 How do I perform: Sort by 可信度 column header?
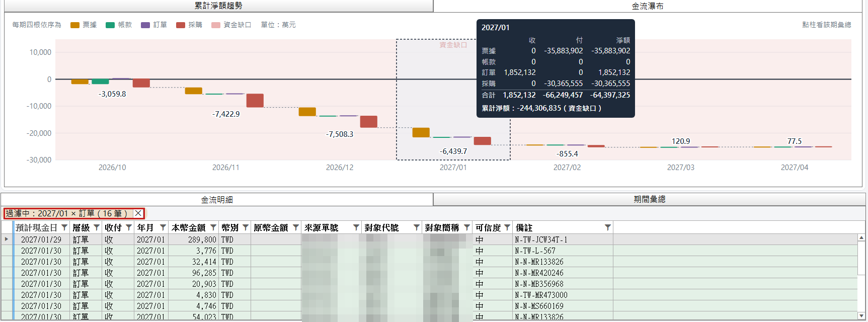(x=488, y=228)
